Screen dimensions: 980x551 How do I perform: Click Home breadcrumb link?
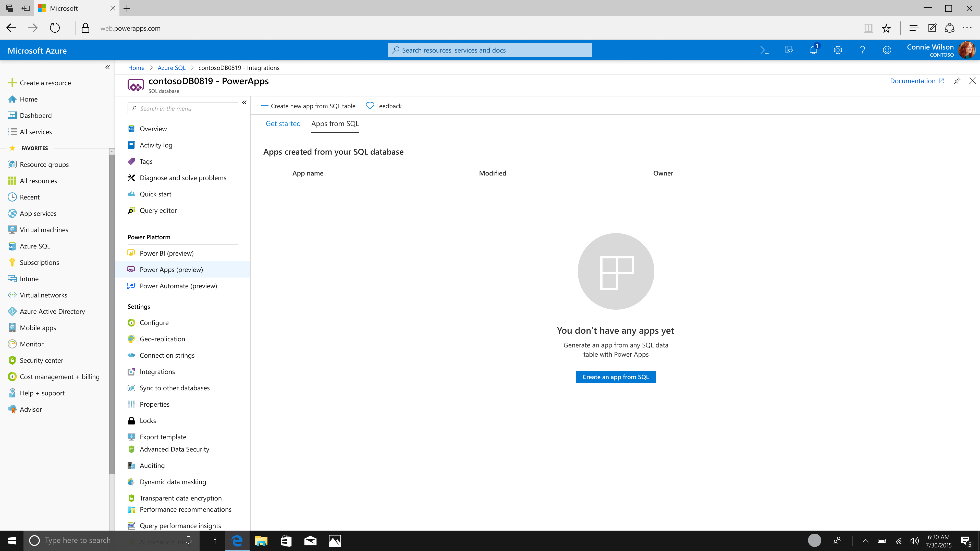pos(136,68)
